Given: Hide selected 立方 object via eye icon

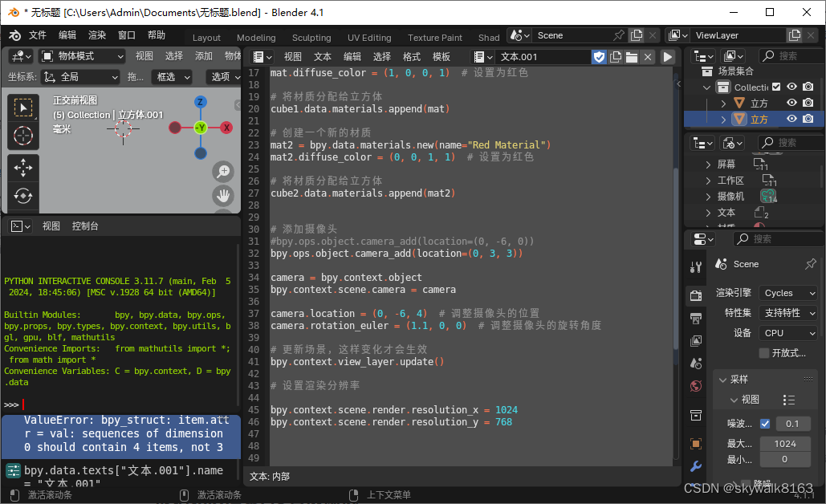Looking at the screenshot, I should 791,119.
